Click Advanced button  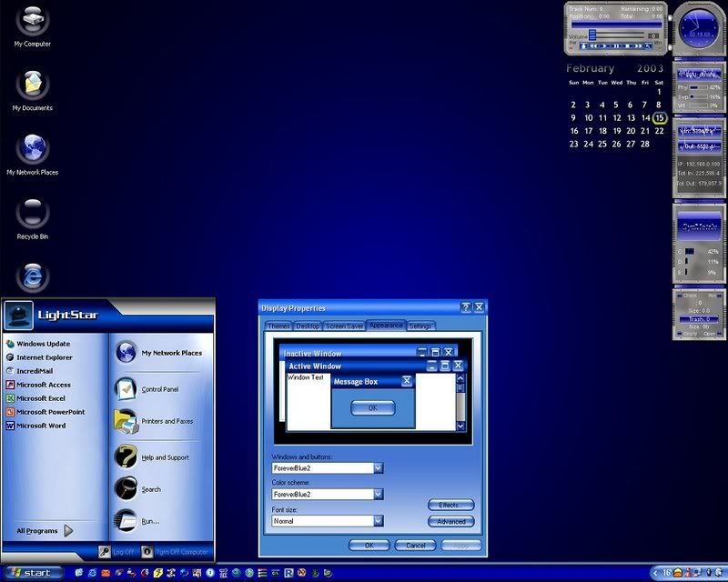pyautogui.click(x=450, y=522)
